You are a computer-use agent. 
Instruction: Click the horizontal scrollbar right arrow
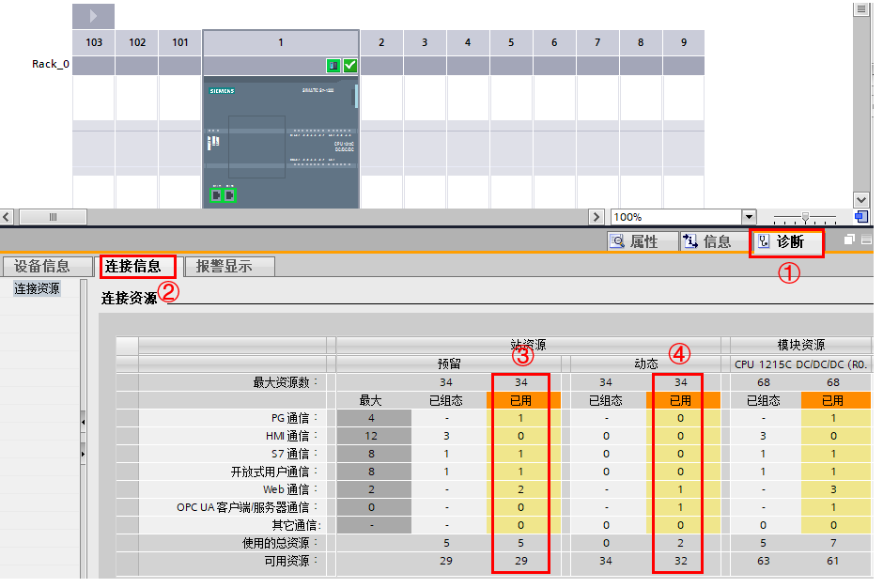click(x=596, y=217)
